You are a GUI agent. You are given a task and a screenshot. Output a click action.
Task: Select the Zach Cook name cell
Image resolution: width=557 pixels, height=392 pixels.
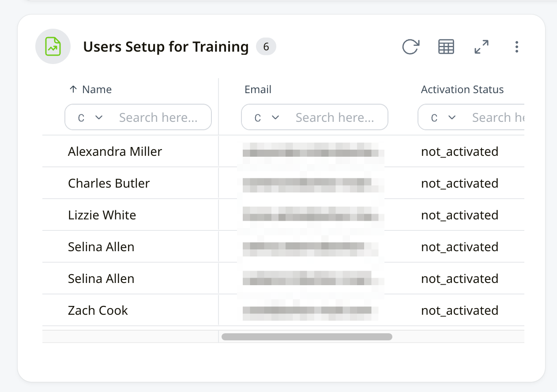[98, 310]
